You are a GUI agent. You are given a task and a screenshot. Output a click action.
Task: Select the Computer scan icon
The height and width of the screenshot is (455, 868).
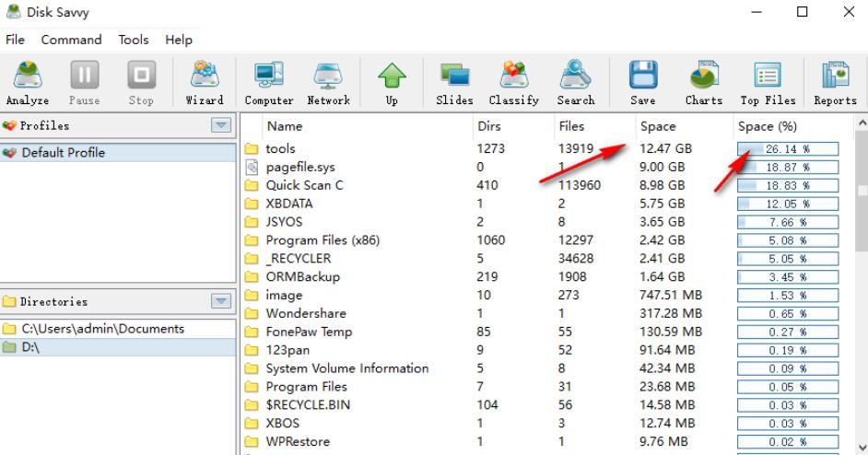269,82
